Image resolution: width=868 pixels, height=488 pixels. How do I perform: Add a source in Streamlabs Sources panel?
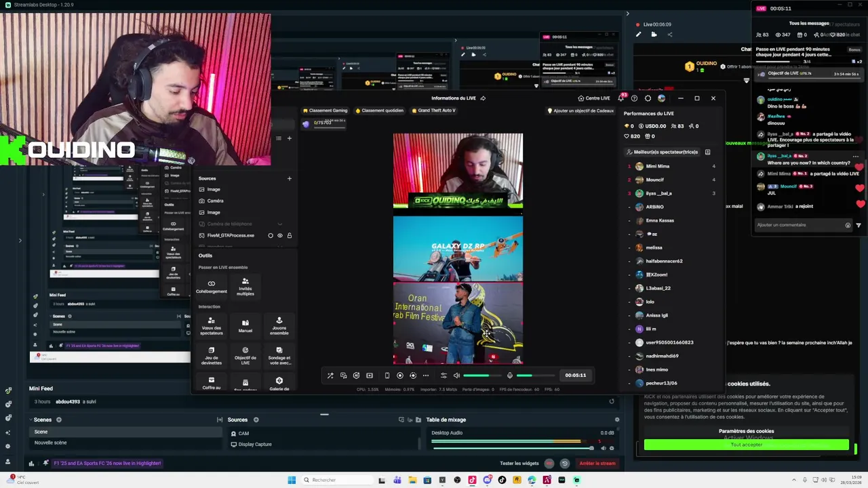pyautogui.click(x=256, y=420)
